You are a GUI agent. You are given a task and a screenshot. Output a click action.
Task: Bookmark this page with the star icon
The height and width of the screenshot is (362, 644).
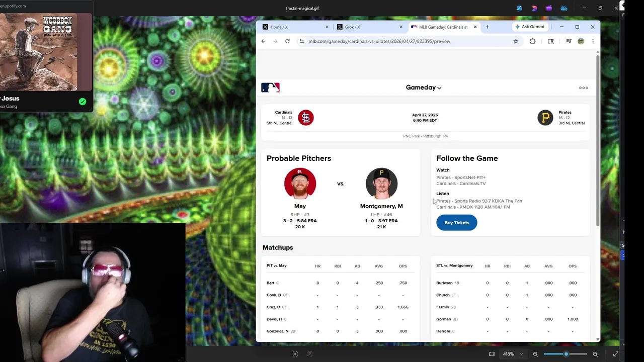click(516, 41)
